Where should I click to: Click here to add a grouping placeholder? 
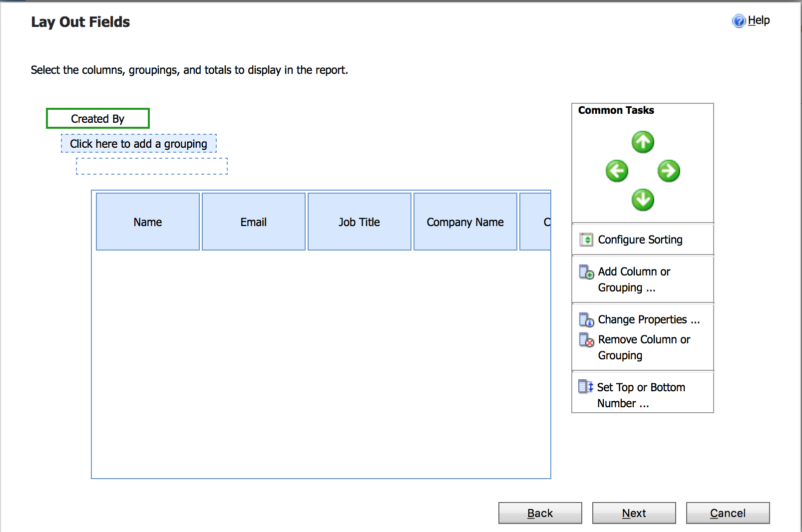(139, 143)
